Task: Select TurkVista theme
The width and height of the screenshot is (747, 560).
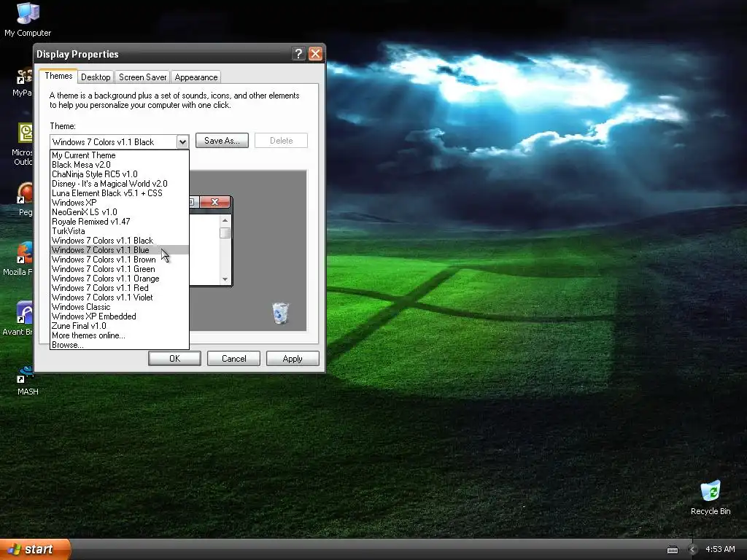Action: tap(120, 231)
